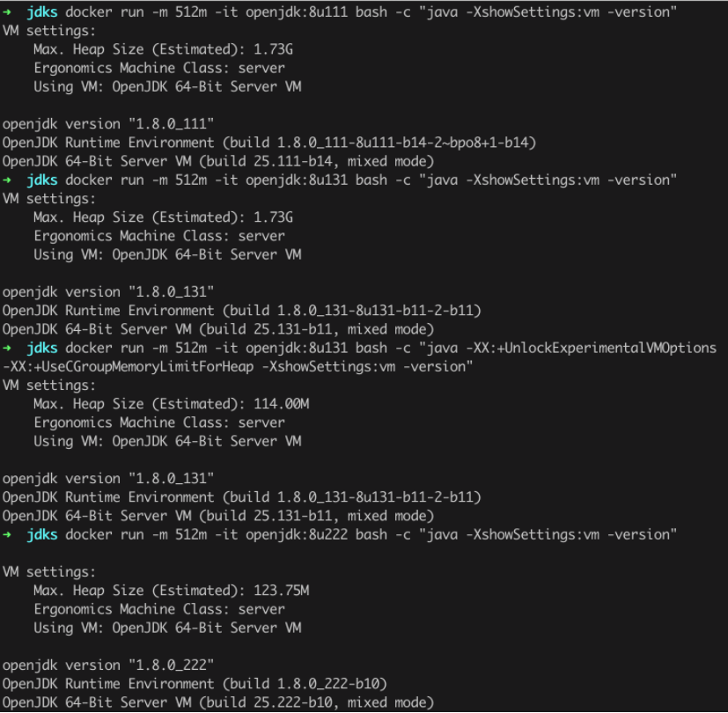Click the openjdk:8u222 image name
The height and width of the screenshot is (713, 728).
297,535
